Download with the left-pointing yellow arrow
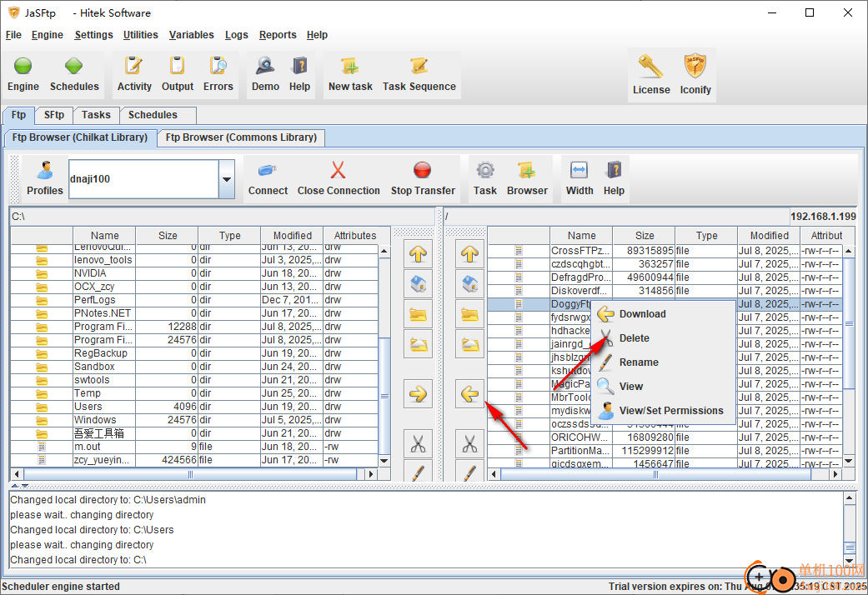 469,394
